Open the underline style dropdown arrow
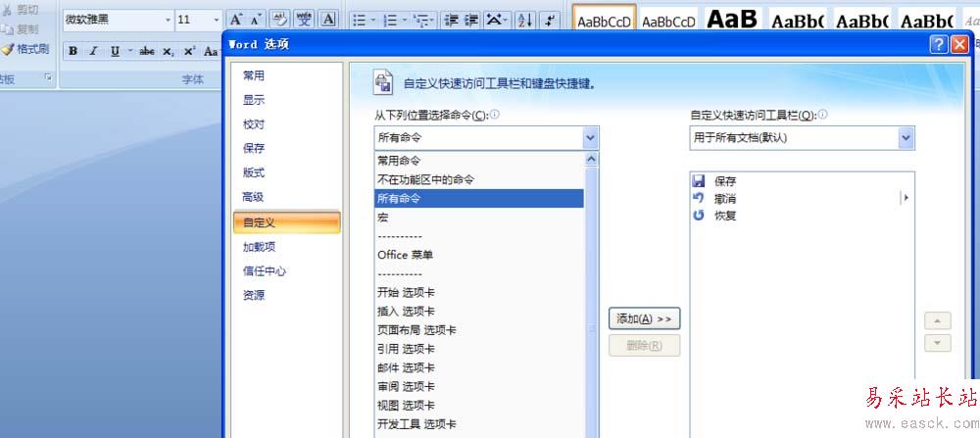 coord(130,51)
